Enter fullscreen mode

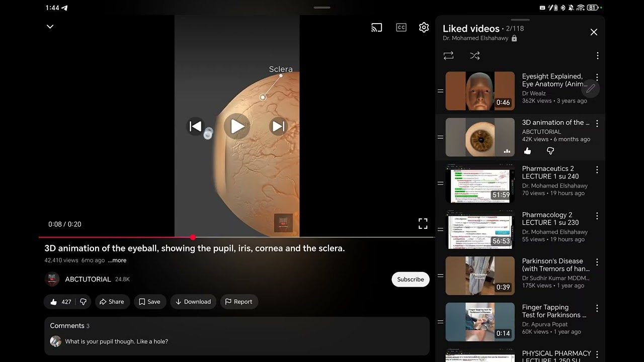(423, 224)
